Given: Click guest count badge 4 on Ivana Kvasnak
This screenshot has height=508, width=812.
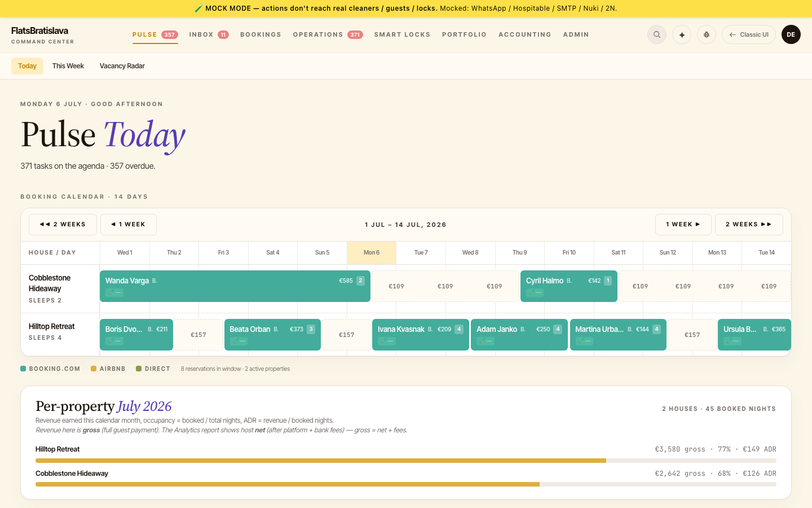Looking at the screenshot, I should pos(459,329).
